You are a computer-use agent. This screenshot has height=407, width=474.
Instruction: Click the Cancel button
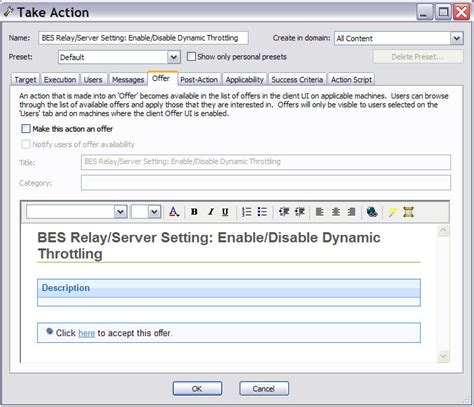264,389
